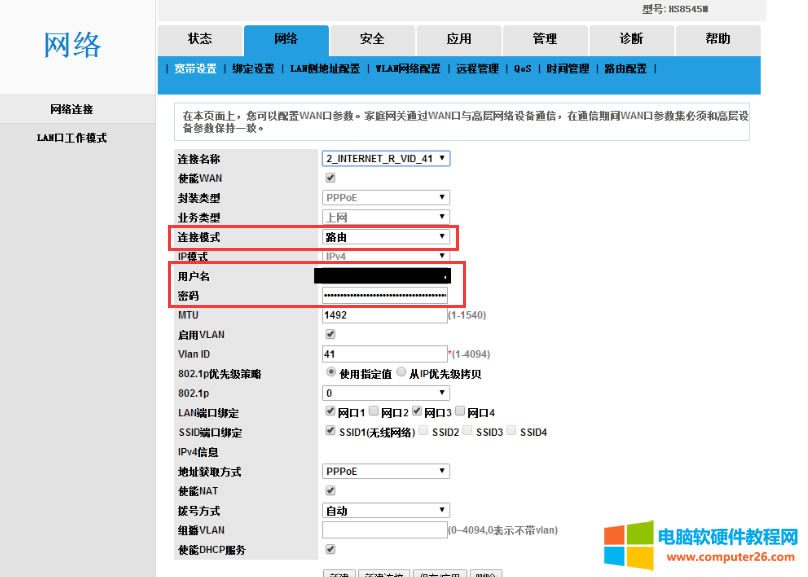Image resolution: width=808 pixels, height=577 pixels.
Task: Click the MTU input field
Action: [384, 315]
